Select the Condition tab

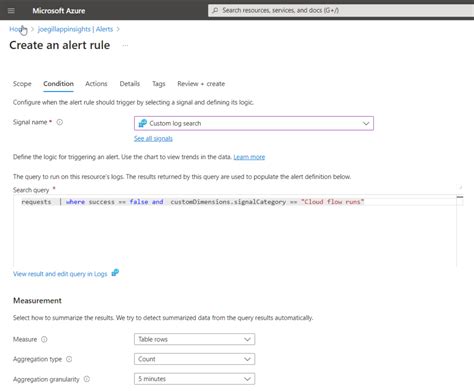coord(58,84)
